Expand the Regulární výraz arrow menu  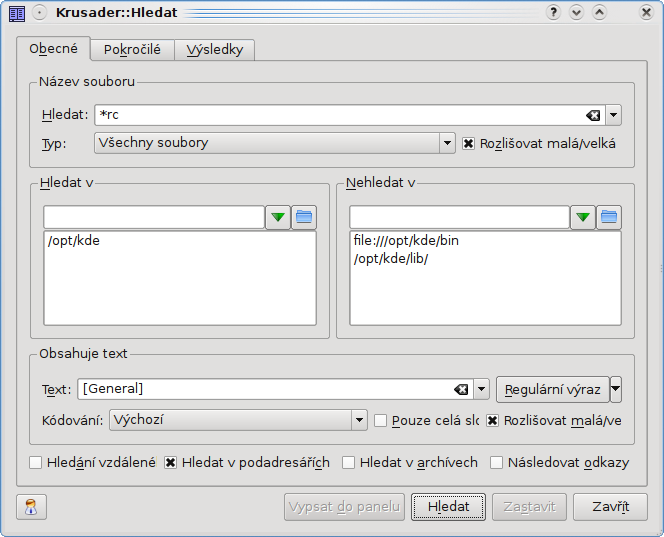click(x=616, y=389)
